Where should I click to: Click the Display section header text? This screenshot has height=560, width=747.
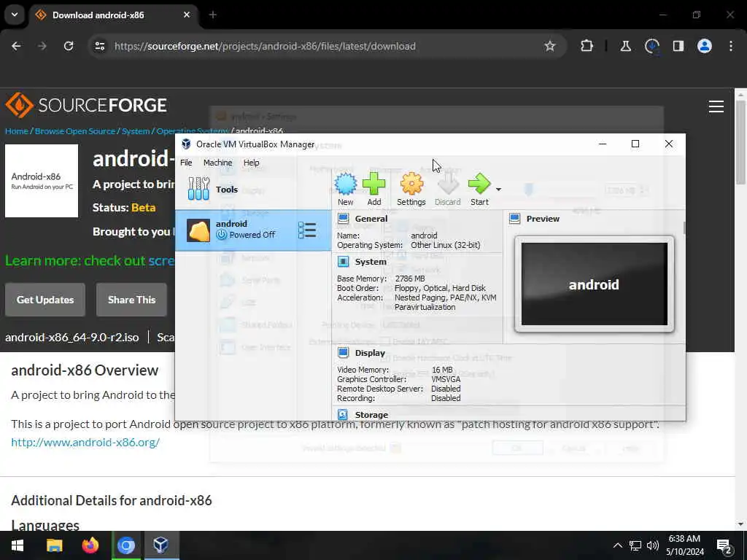tap(370, 353)
